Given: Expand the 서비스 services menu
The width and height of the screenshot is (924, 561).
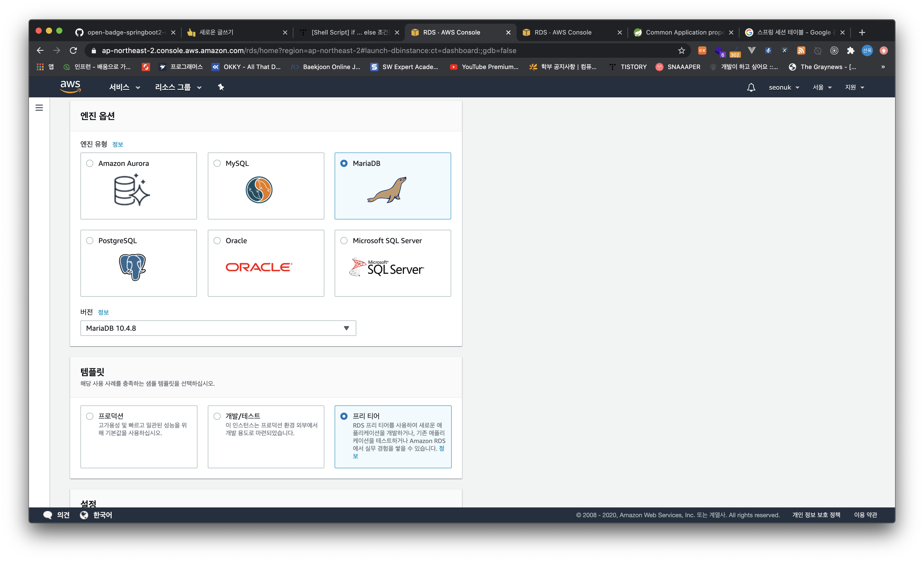Looking at the screenshot, I should tap(124, 87).
